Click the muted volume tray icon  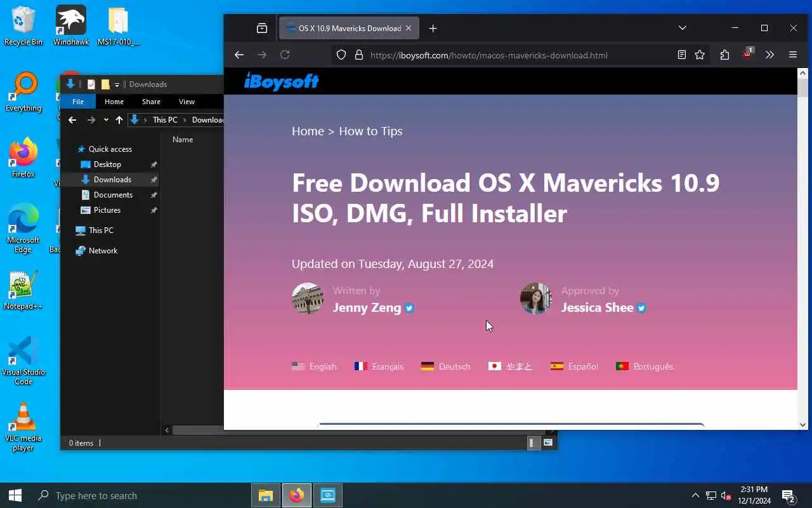726,496
